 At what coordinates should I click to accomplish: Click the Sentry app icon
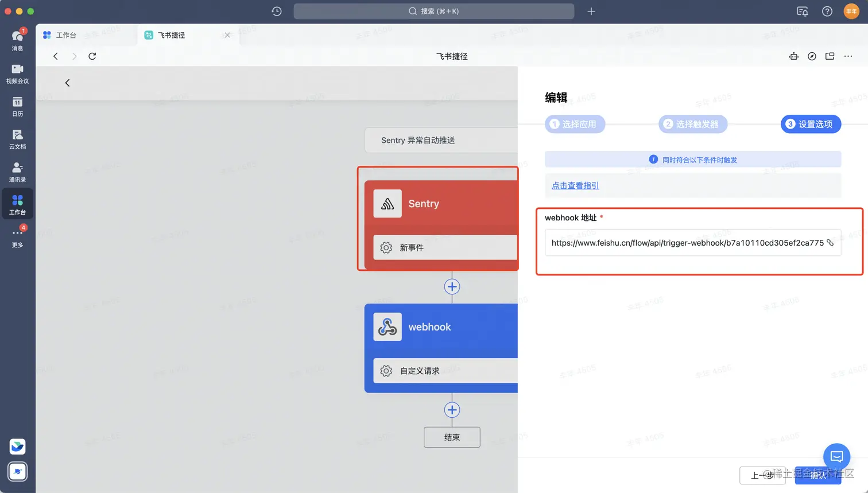point(387,204)
